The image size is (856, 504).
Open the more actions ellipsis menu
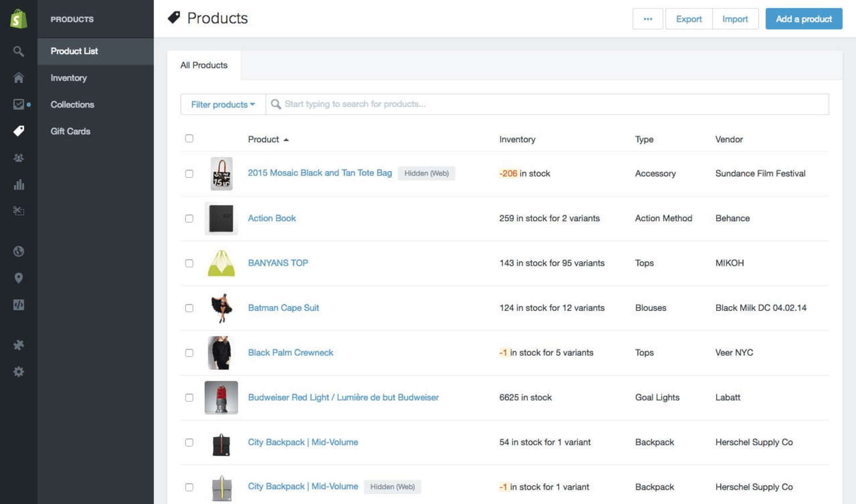648,19
